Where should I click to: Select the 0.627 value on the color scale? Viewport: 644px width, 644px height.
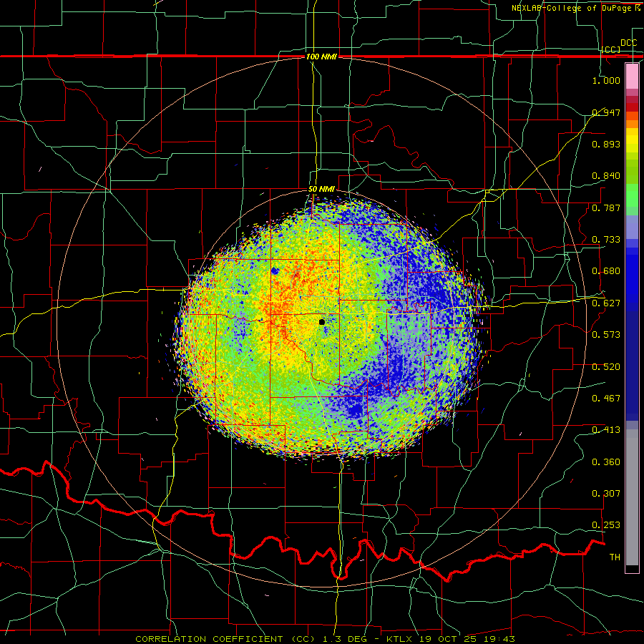point(606,303)
